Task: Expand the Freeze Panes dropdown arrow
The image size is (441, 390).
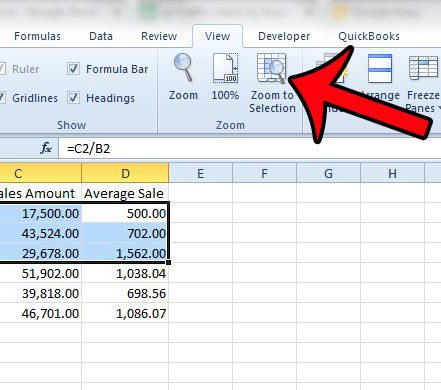Action: [439, 108]
